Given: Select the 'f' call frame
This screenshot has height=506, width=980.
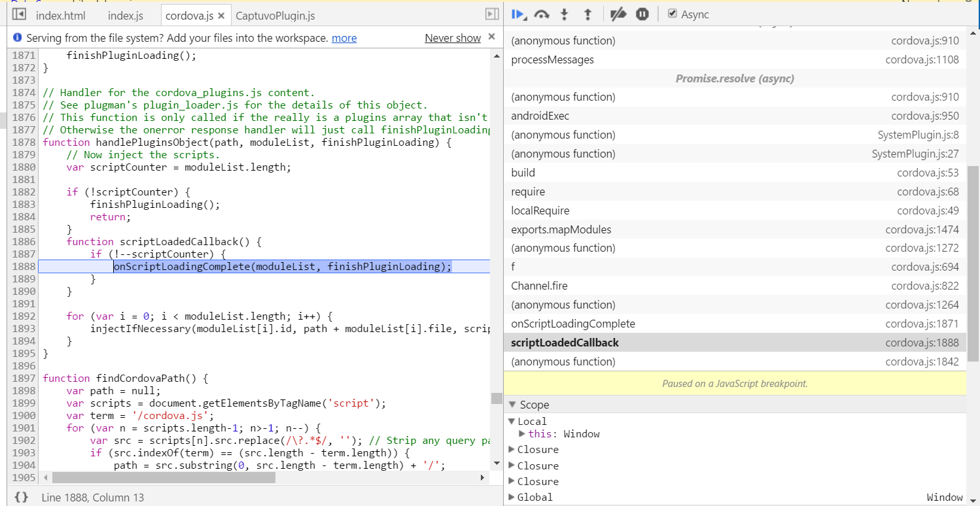Looking at the screenshot, I should (x=735, y=267).
